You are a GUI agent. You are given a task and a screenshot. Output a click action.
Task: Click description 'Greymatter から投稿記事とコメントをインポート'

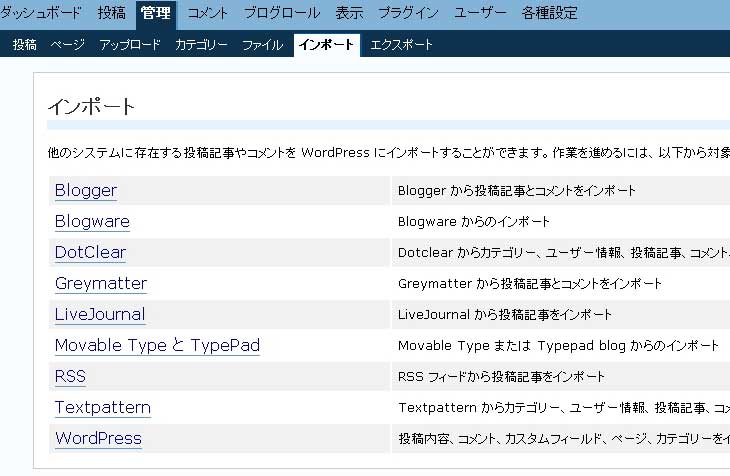(530, 284)
